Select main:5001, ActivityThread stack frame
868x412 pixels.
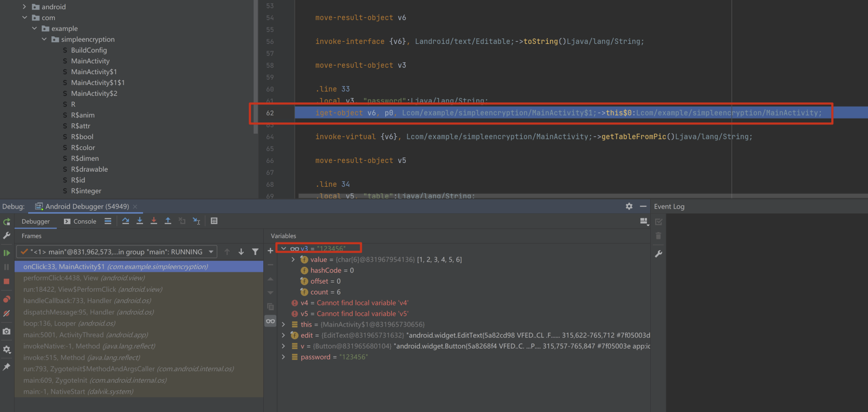click(x=139, y=335)
